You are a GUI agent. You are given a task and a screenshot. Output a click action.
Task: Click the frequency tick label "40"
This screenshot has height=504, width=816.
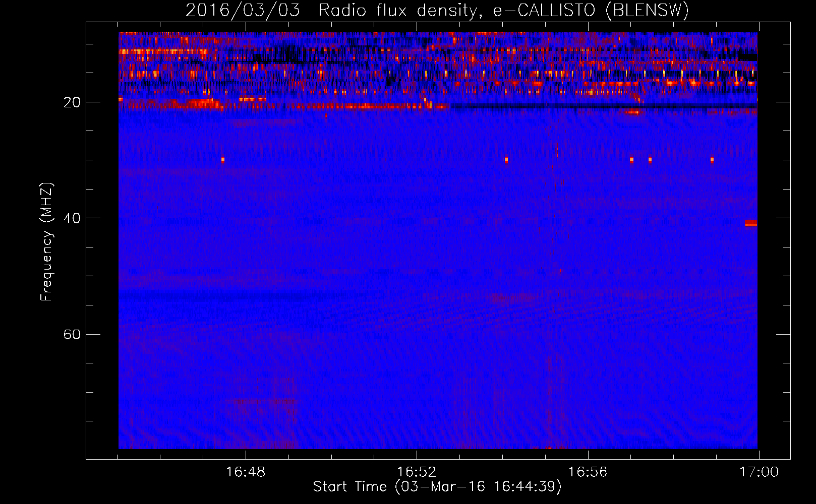(x=72, y=218)
